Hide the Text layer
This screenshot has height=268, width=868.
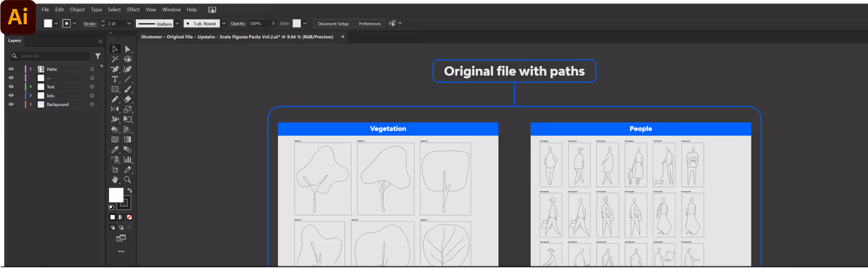[11, 87]
